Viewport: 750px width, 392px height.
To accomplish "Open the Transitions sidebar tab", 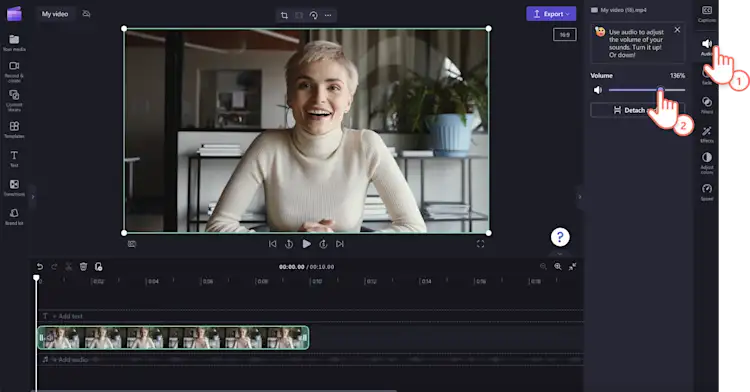I will point(14,188).
